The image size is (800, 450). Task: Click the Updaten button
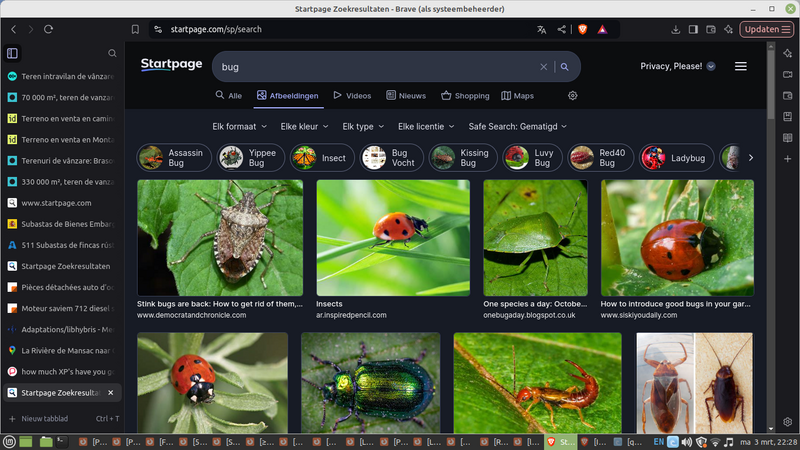[766, 29]
